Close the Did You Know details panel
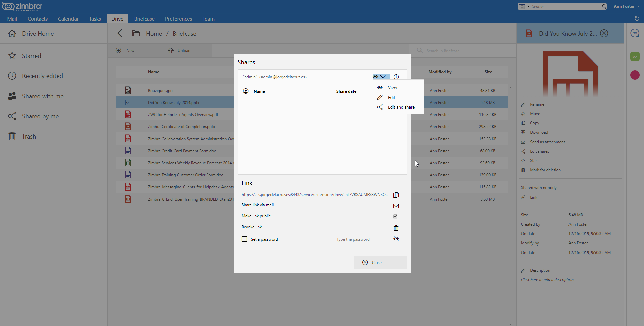Screen dimensions: 644x326 pos(604,33)
